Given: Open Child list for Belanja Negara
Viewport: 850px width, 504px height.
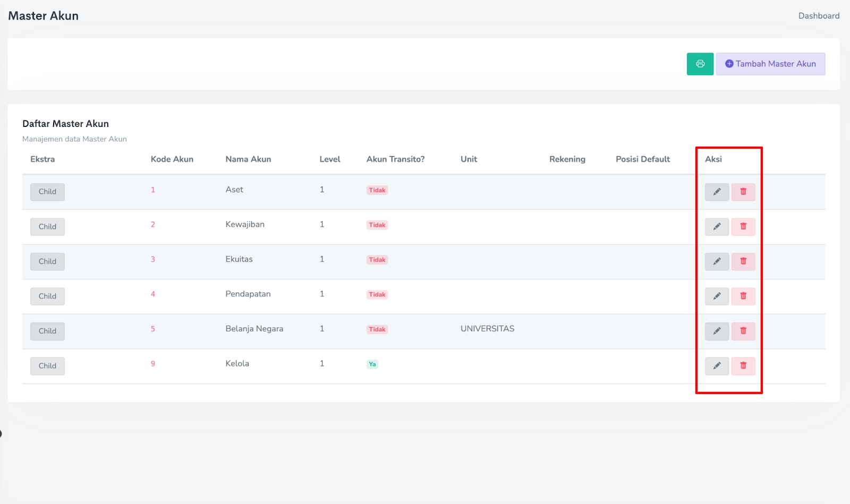Looking at the screenshot, I should click(x=47, y=331).
